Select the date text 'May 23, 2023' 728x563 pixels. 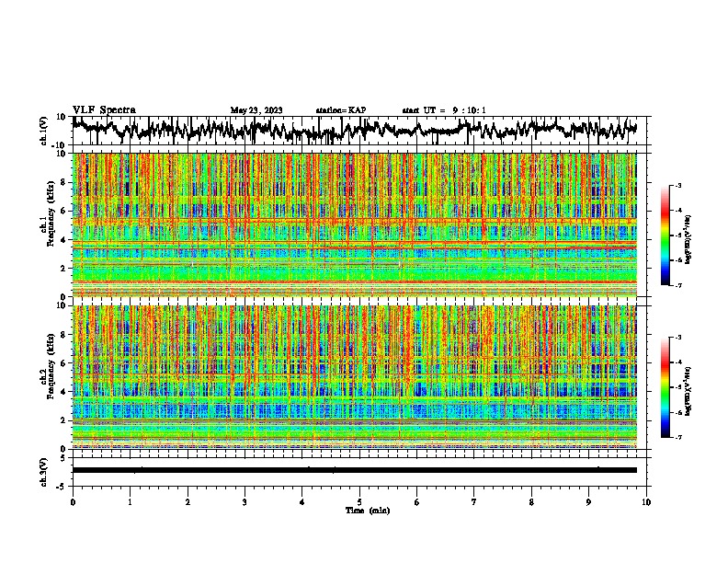pyautogui.click(x=256, y=110)
